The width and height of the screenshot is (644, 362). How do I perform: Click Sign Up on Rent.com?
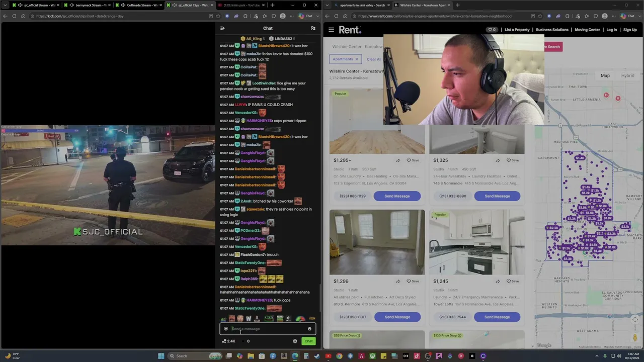[630, 30]
